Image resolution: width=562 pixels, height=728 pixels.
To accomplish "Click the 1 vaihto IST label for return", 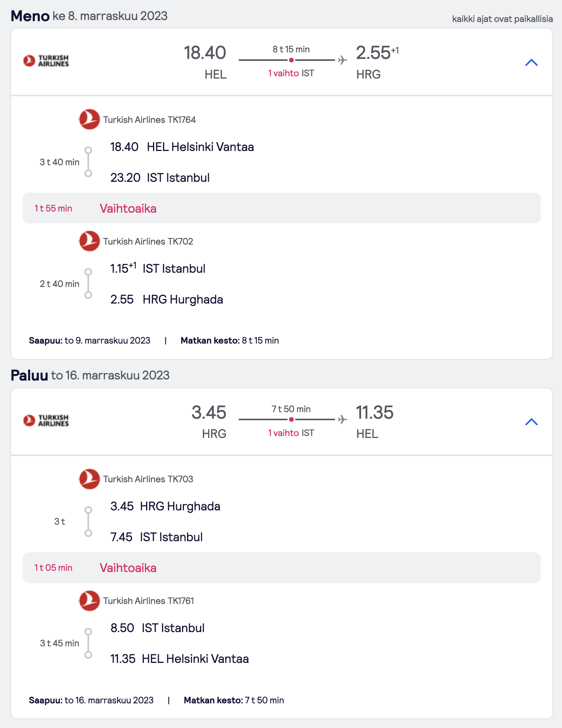I will click(x=291, y=433).
